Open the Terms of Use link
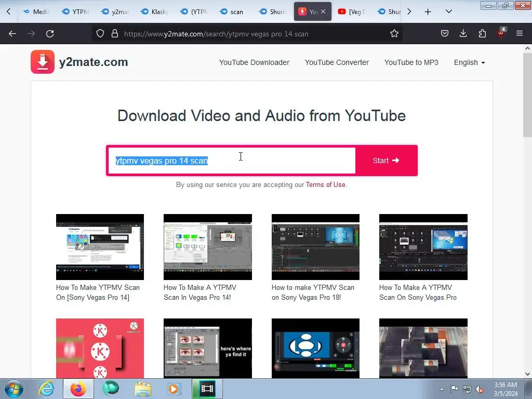 (325, 184)
